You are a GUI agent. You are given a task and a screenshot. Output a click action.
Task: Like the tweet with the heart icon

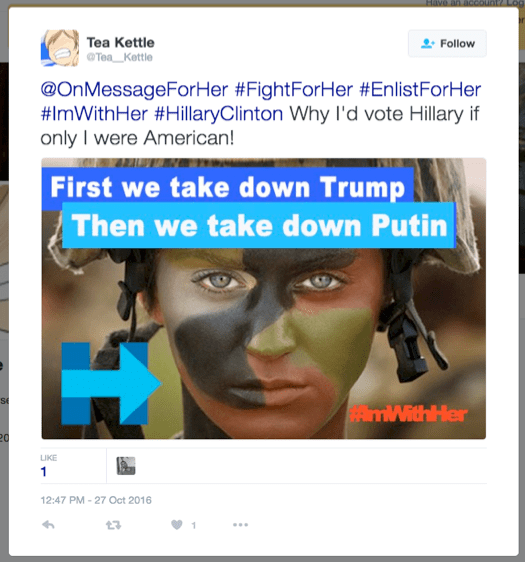click(x=177, y=525)
